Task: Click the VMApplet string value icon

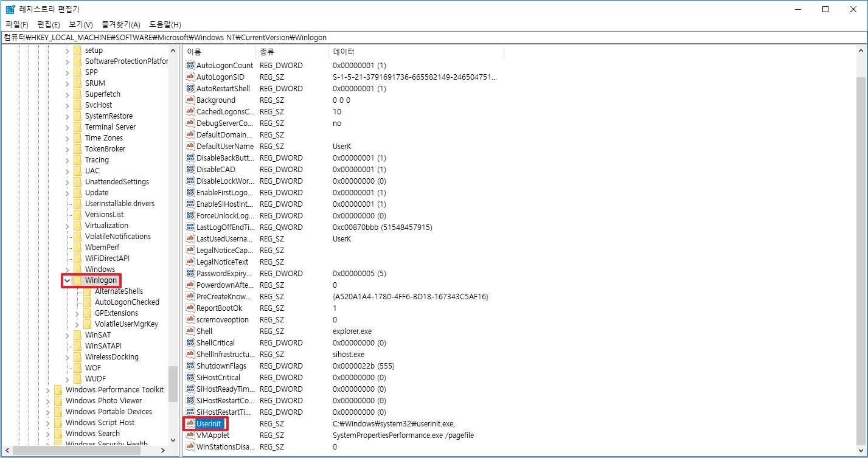Action: [190, 435]
